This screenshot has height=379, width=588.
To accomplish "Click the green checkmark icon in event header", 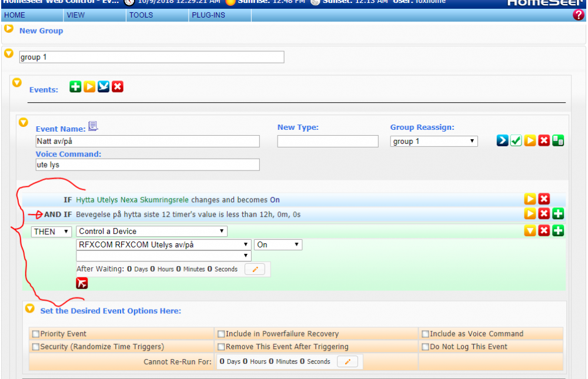I will 516,141.
